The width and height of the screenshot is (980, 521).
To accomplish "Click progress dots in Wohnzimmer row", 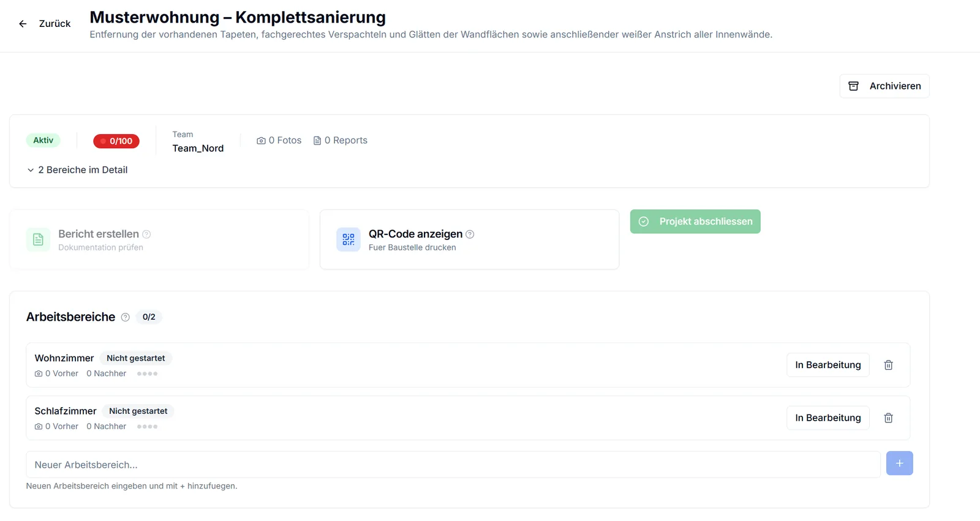I will [x=148, y=373].
